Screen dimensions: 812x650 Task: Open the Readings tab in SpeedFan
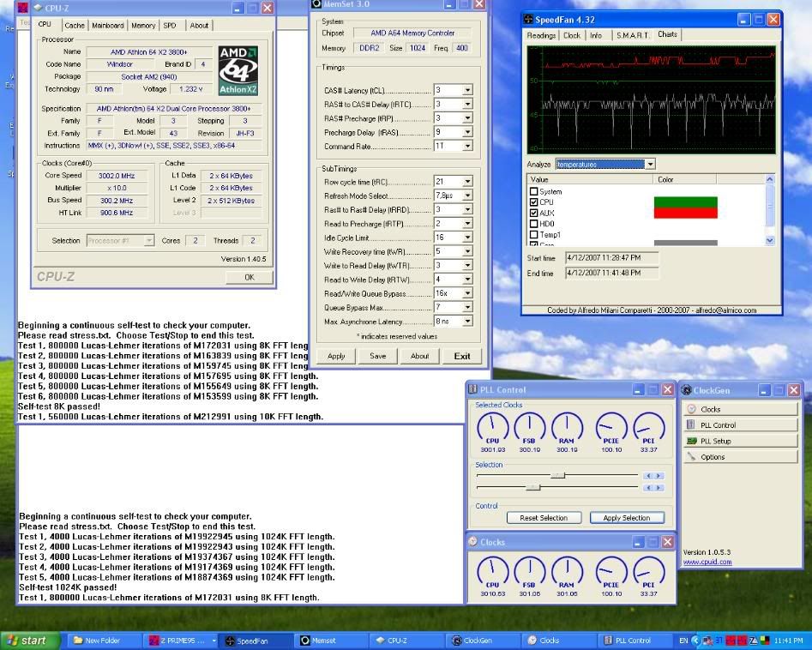pos(541,36)
